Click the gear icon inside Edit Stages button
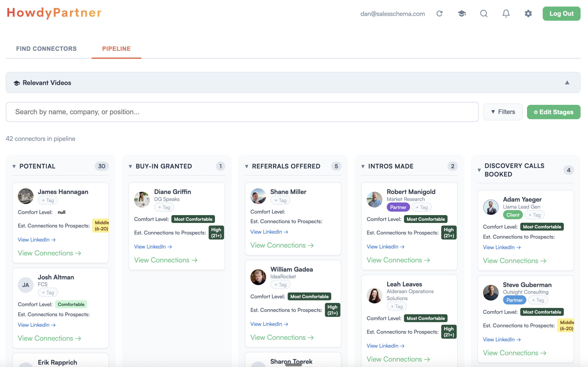The width and height of the screenshot is (588, 367). [x=536, y=112]
